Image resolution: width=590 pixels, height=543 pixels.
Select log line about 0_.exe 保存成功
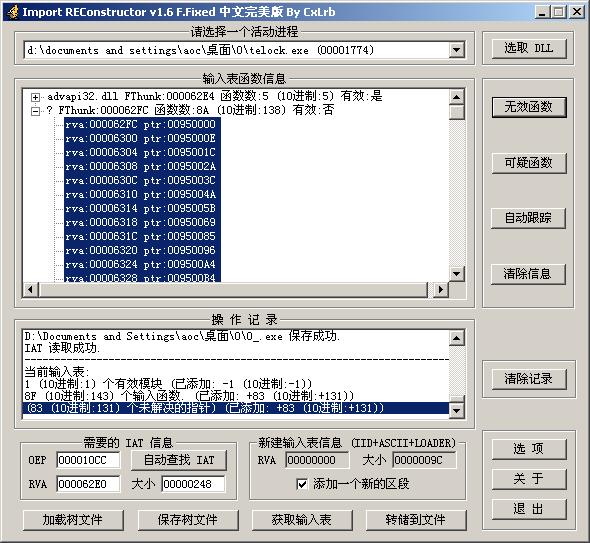point(182,336)
